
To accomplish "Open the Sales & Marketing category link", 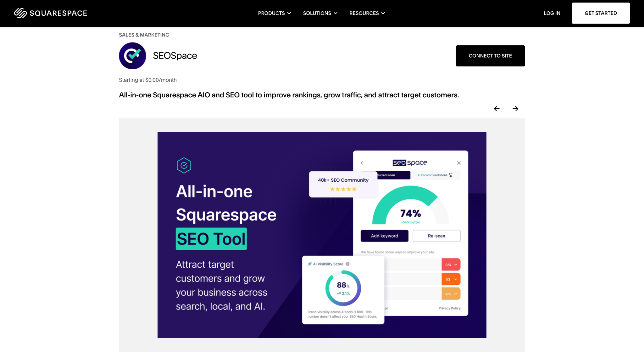I will (144, 35).
